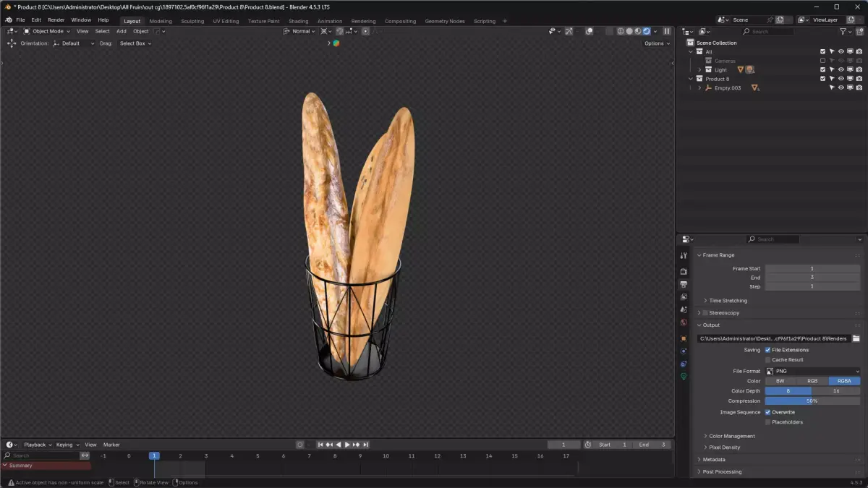Exclude the Product 8 collection checkbox
Viewport: 868px width, 488px height.
(x=822, y=79)
